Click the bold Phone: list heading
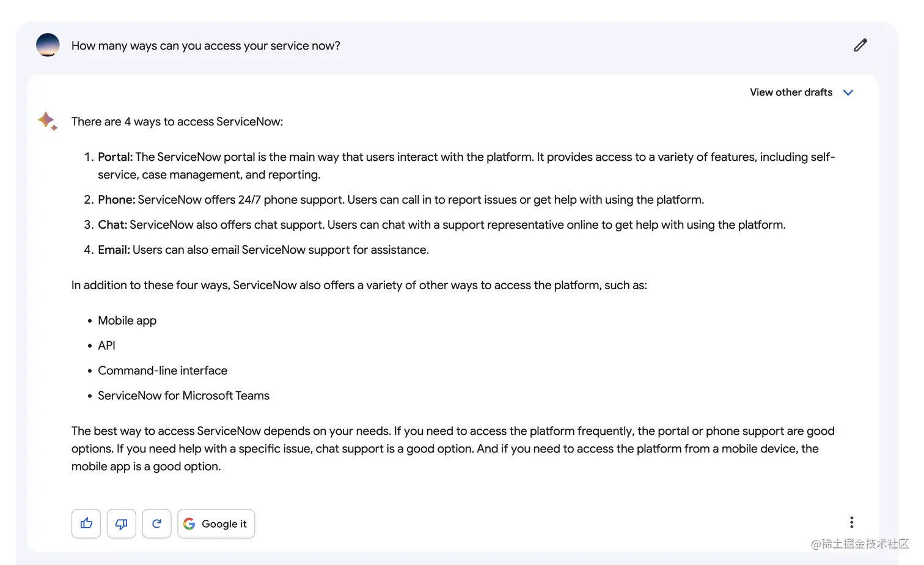The height and width of the screenshot is (565, 924). pos(116,200)
